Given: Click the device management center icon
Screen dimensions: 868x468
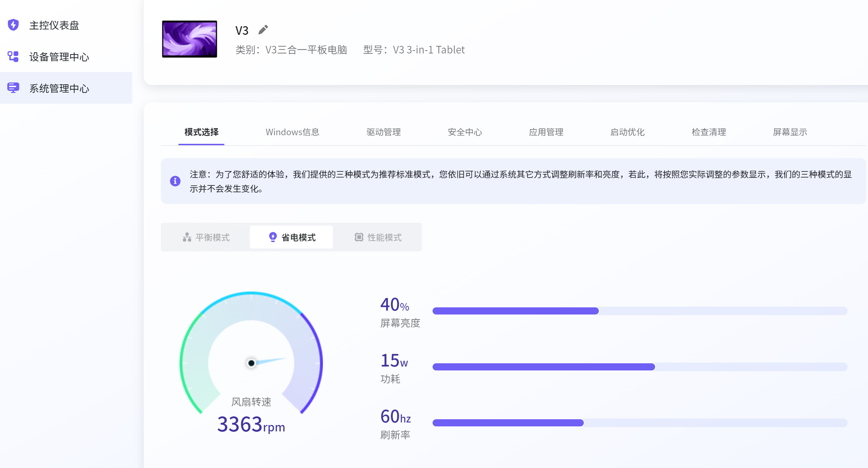Looking at the screenshot, I should pos(13,56).
